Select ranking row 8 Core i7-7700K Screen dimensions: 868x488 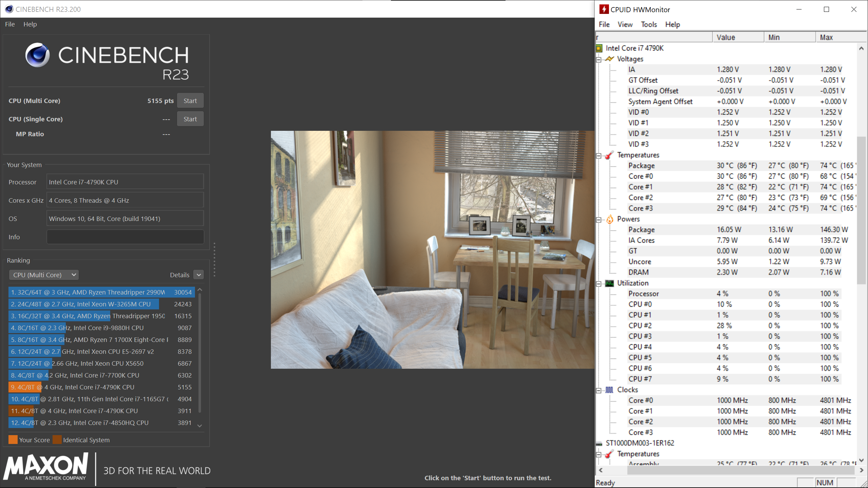tap(102, 375)
